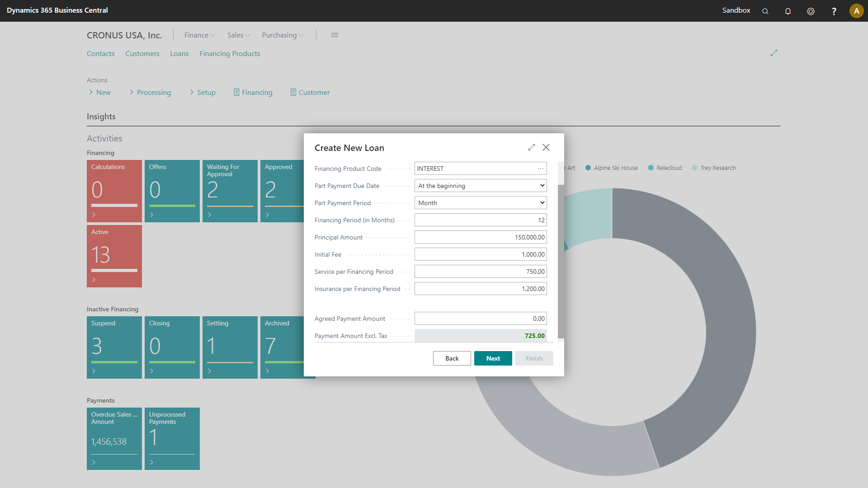Click the Financing Products tab
Viewport: 868px width, 488px height.
pyautogui.click(x=230, y=54)
